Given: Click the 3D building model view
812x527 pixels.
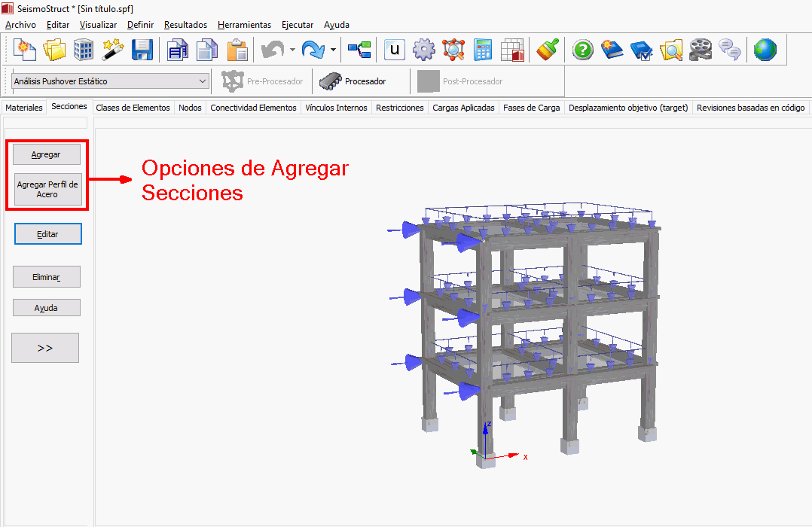Looking at the screenshot, I should pyautogui.click(x=524, y=334).
